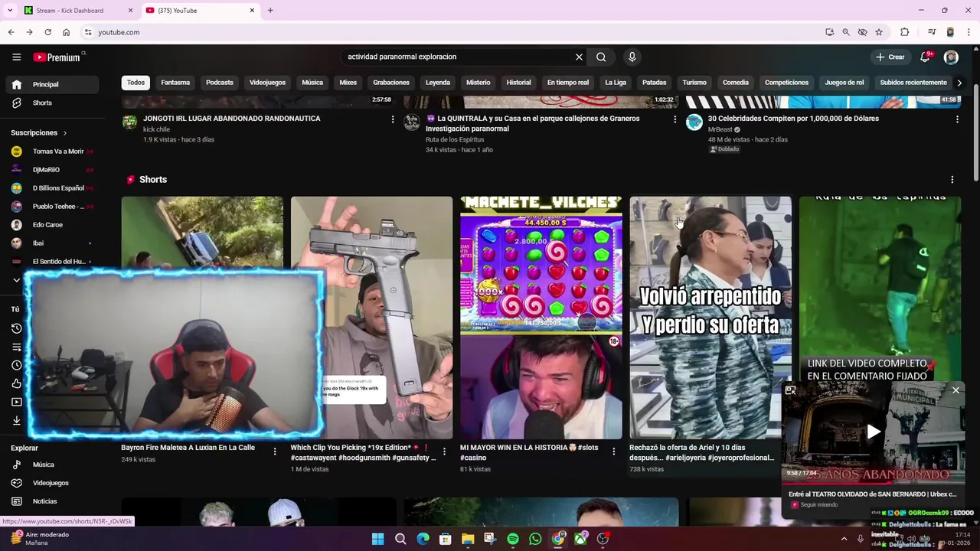
Task: Show next filter chips with the arrow
Action: pos(959,83)
